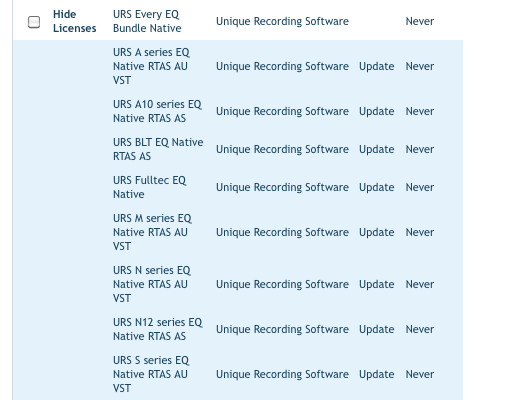Select URS S series EQ license name

(151, 374)
